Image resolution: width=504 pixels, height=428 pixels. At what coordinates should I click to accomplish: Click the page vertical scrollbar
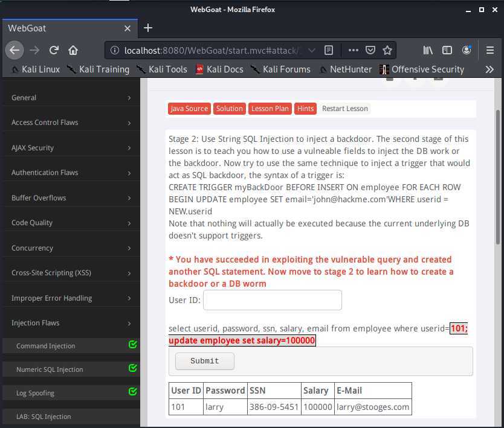click(497, 177)
